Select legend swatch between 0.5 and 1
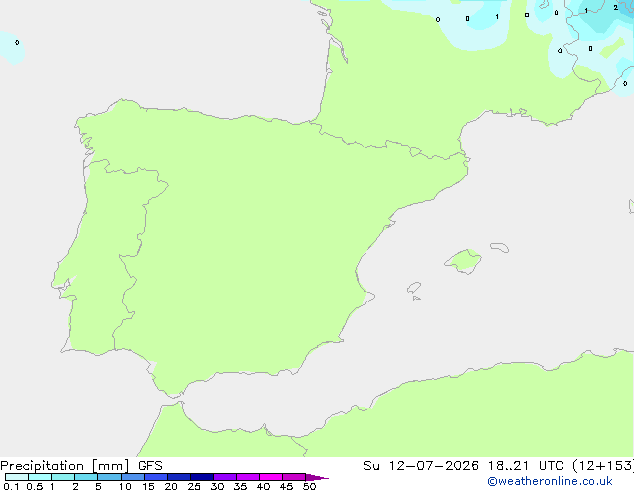This screenshot has width=634, height=490. click(40, 477)
